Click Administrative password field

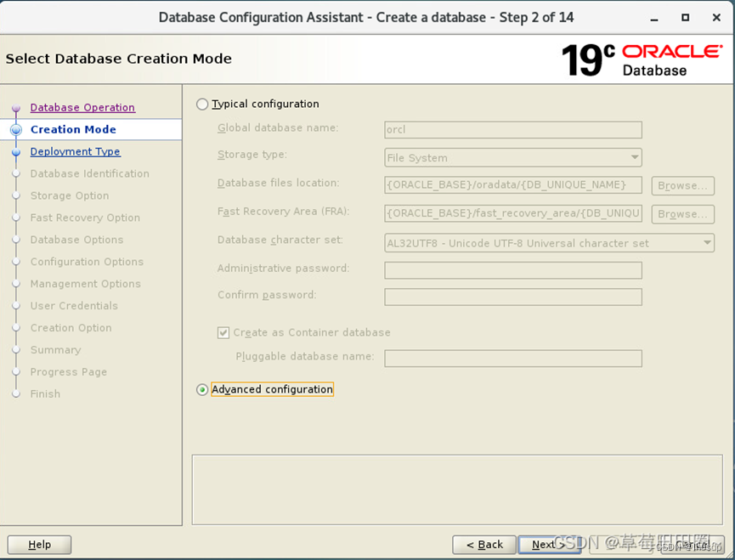513,270
